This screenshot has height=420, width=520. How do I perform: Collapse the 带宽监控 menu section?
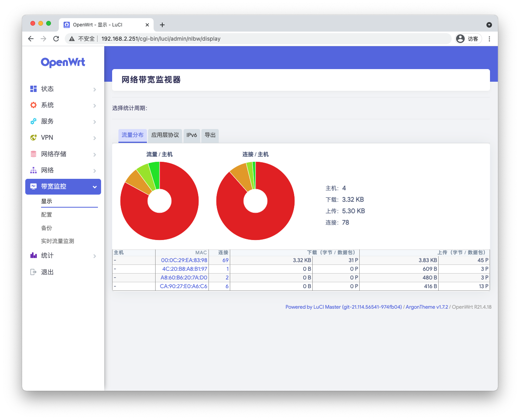(95, 187)
